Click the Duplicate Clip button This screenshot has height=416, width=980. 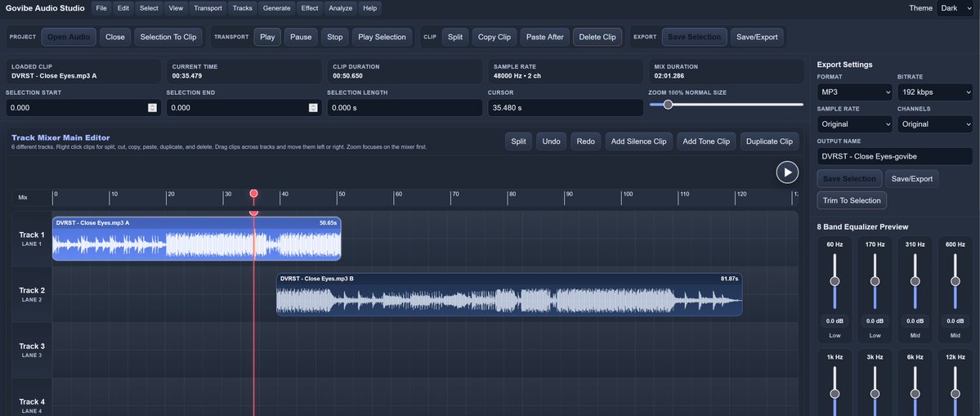point(769,141)
